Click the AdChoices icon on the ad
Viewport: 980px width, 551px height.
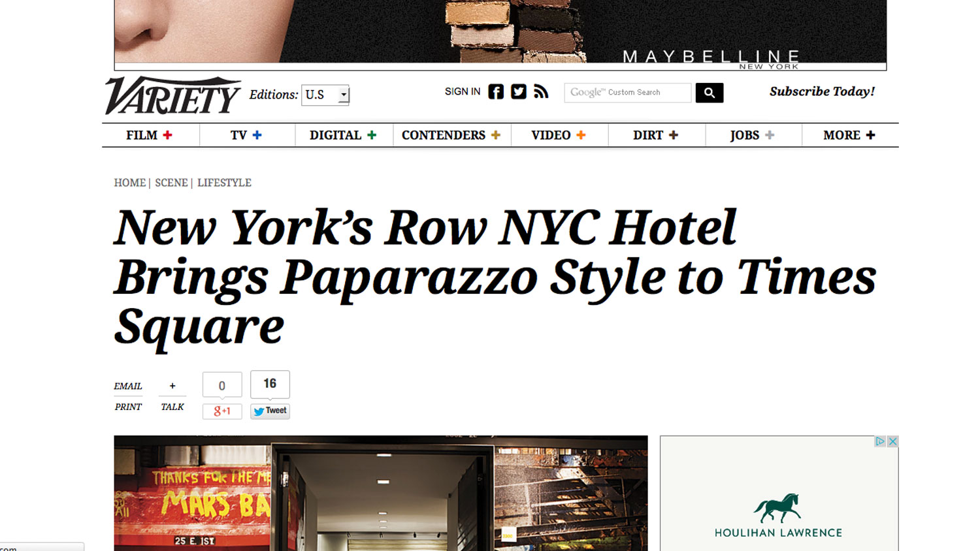pos(880,441)
